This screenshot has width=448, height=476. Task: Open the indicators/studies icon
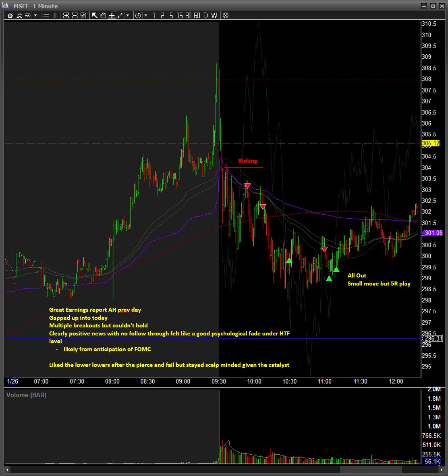[x=19, y=15]
